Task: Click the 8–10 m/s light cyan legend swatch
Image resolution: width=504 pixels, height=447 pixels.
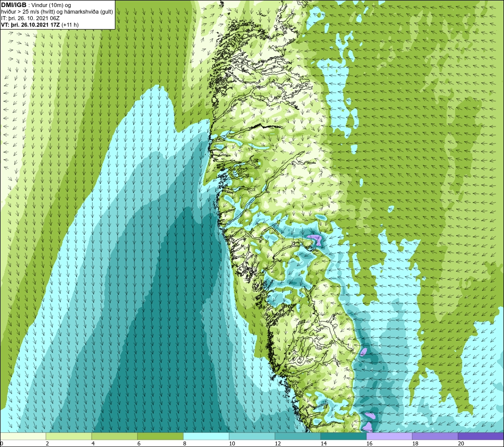Action: (206, 436)
